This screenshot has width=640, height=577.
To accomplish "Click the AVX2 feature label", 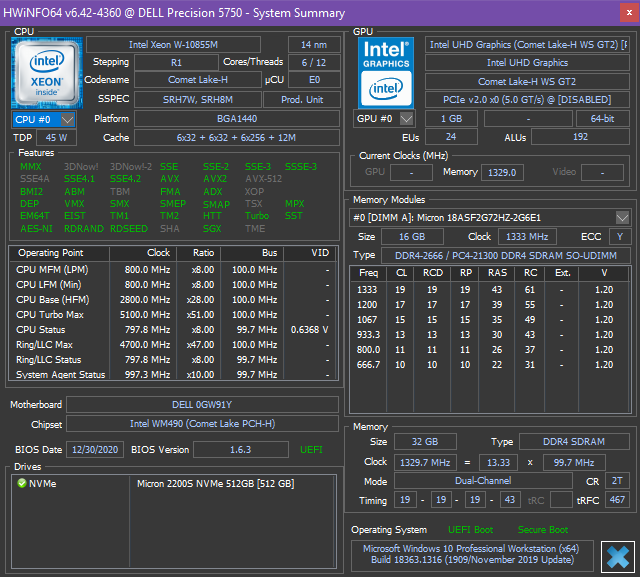I will [x=216, y=179].
